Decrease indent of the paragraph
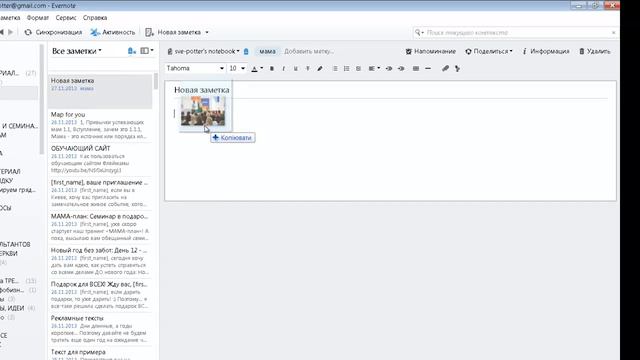Viewport: 640px width, 360px height. (x=389, y=69)
